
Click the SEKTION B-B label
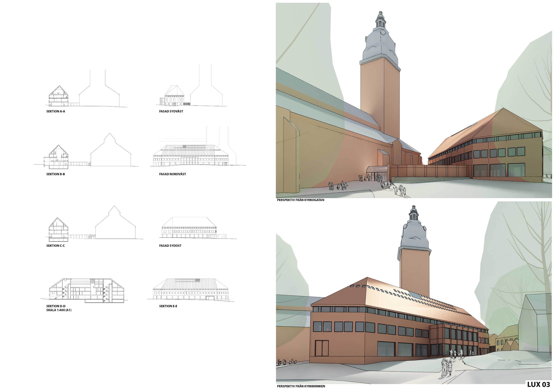[56, 174]
